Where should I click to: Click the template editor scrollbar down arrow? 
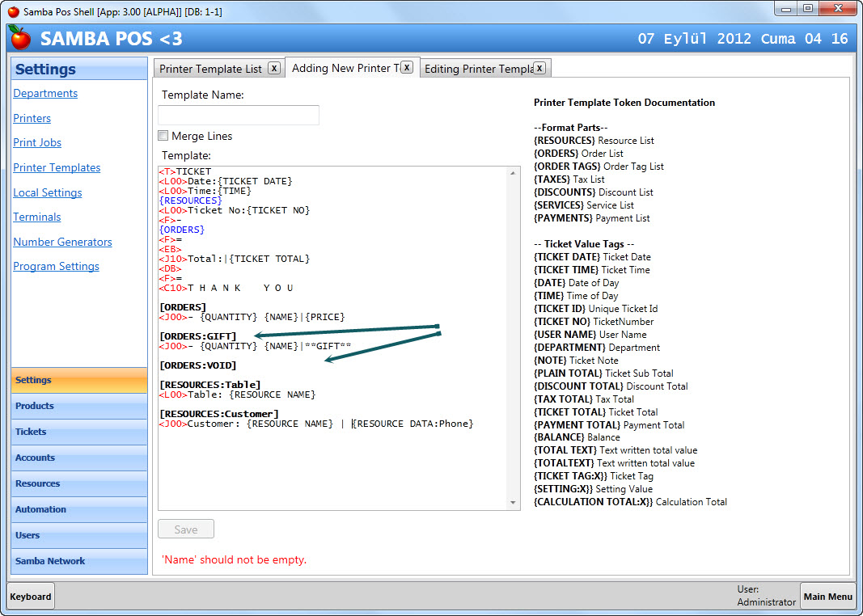coord(513,503)
